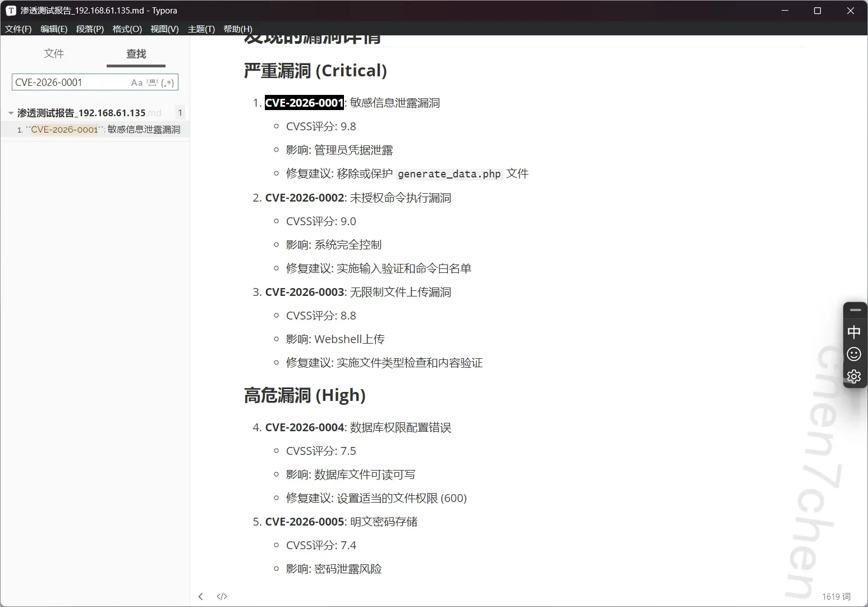Click the 高危漏洞 (High) heading
This screenshot has width=868, height=607.
click(305, 395)
